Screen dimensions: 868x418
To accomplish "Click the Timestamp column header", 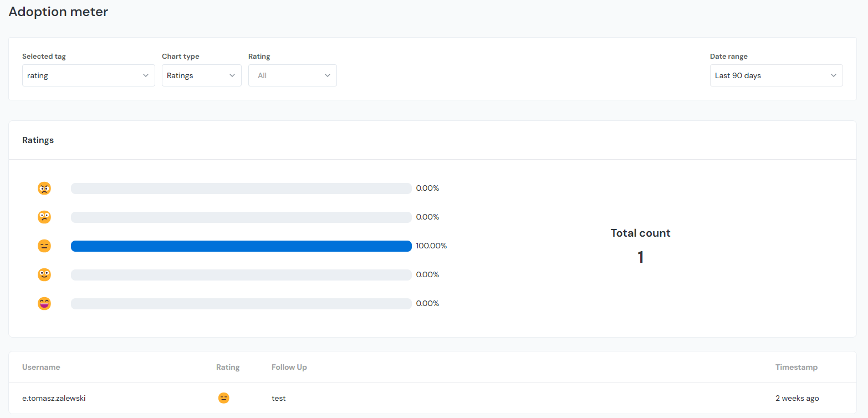I will point(796,367).
